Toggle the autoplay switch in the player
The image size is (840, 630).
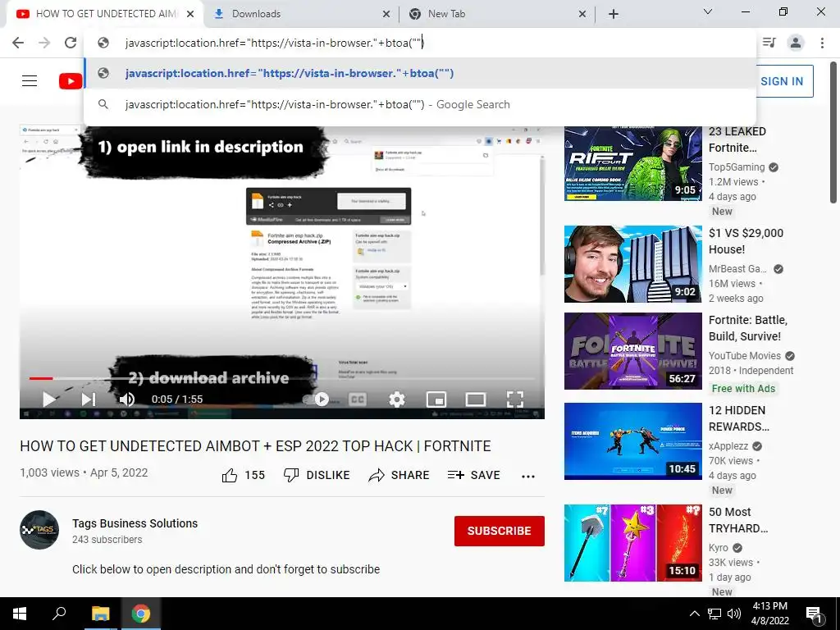316,399
